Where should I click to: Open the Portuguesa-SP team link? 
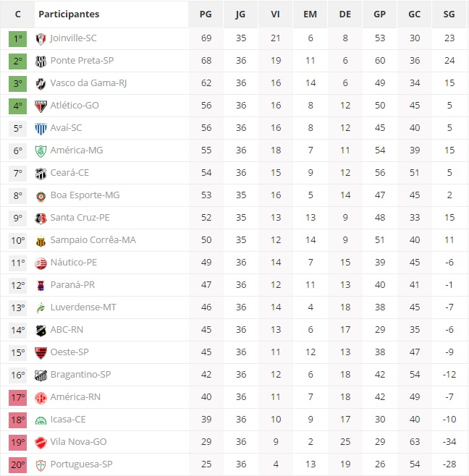tap(81, 464)
